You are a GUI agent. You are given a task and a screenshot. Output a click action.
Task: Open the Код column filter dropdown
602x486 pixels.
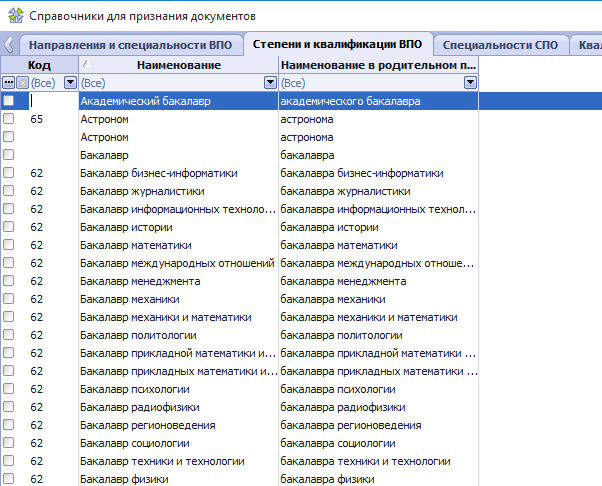click(x=70, y=83)
